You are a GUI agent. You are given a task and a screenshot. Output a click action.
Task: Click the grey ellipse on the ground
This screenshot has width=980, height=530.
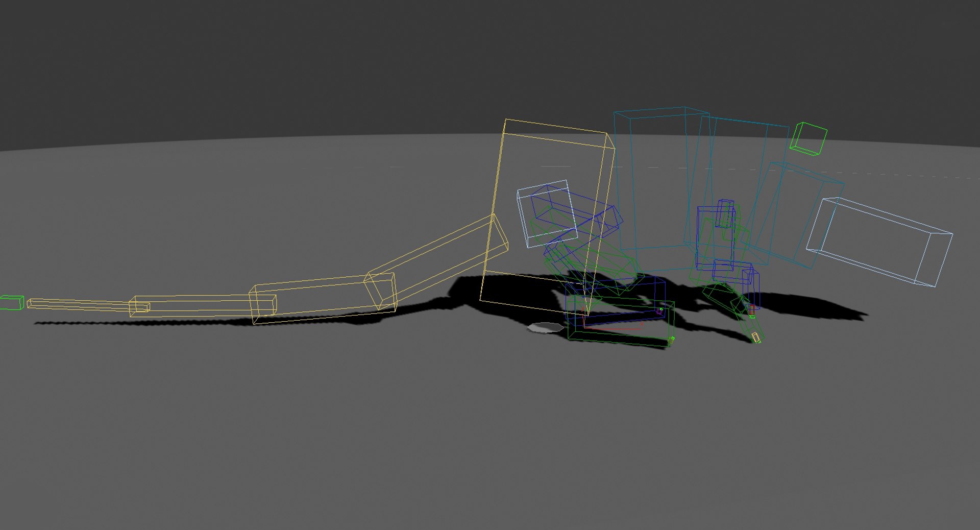click(545, 328)
